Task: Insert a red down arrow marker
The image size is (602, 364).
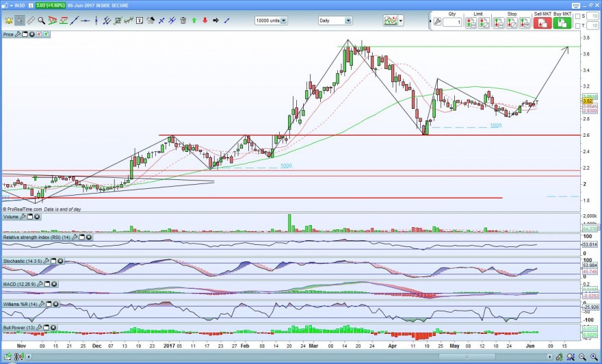Action: click(205, 21)
